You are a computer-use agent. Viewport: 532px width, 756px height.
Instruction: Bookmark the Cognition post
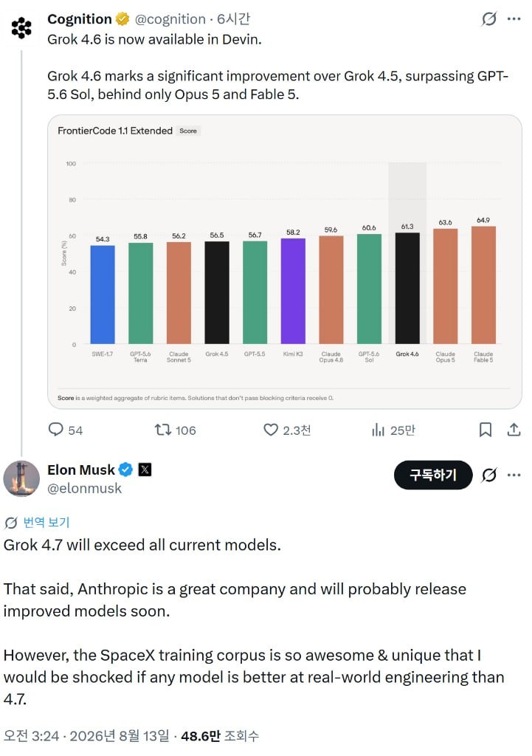tap(486, 429)
